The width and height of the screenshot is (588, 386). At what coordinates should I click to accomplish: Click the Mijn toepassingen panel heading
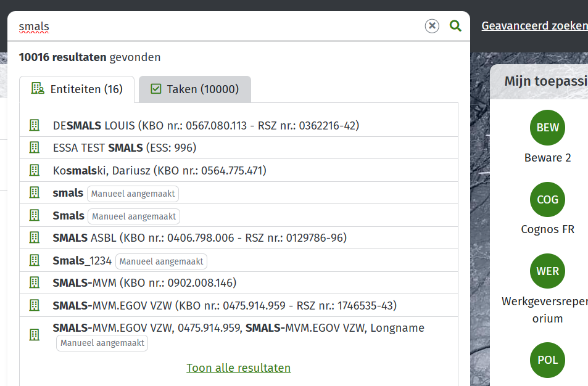[546, 81]
